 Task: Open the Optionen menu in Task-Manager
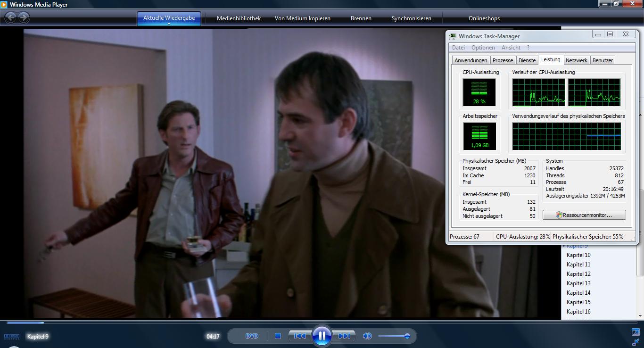click(x=483, y=48)
